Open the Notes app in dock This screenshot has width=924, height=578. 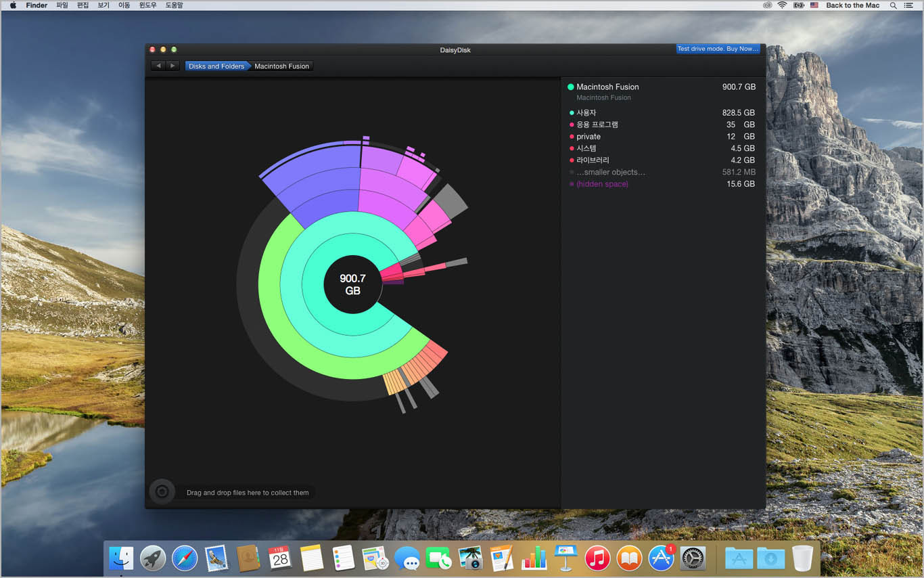pyautogui.click(x=312, y=558)
